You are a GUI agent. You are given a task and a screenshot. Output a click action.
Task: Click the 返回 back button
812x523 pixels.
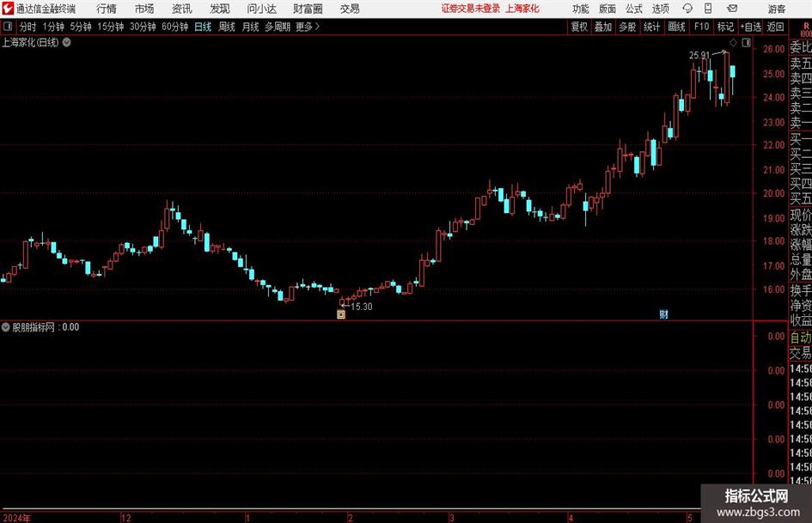tap(775, 27)
